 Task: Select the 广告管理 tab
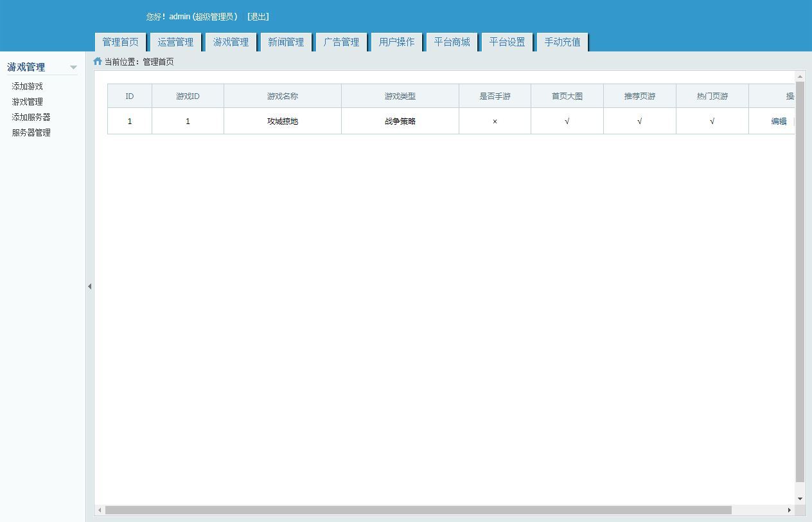click(341, 42)
